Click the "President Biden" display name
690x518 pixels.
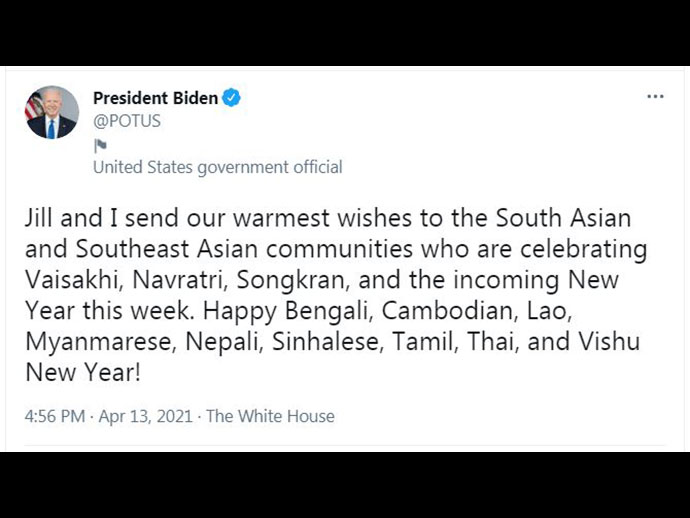[155, 98]
